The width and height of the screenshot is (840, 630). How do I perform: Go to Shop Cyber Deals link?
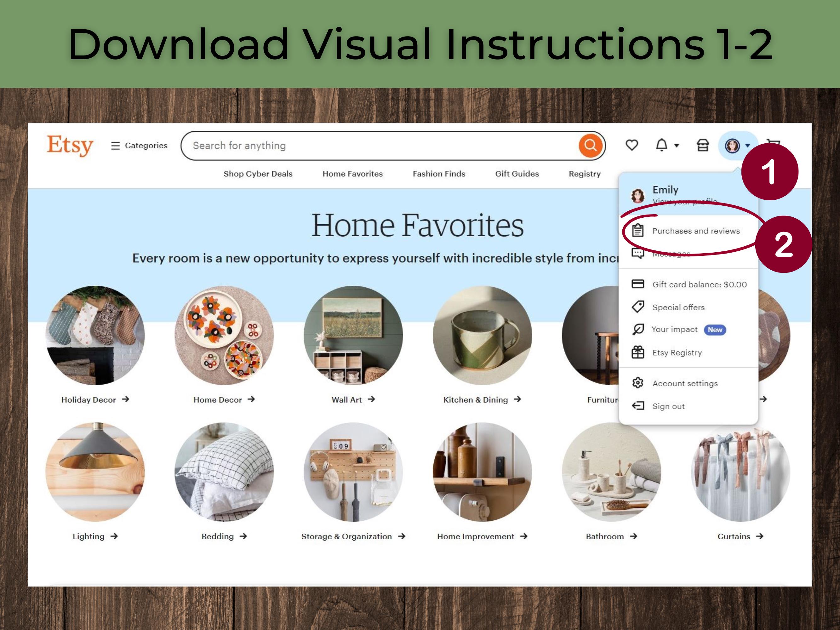258,174
